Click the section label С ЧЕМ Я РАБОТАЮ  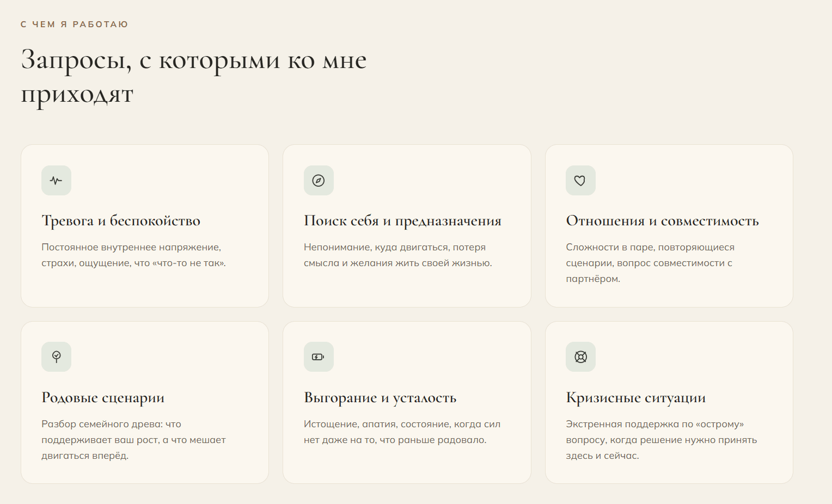74,24
